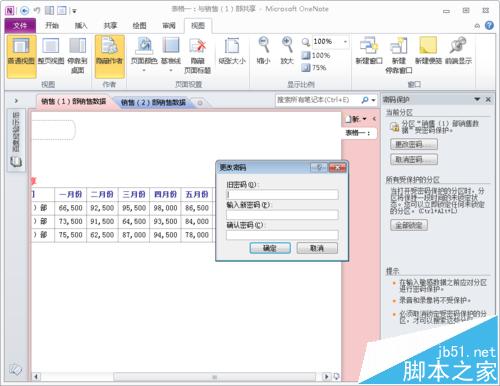Click the 新建停靠窗口 new docked window icon

399,55
